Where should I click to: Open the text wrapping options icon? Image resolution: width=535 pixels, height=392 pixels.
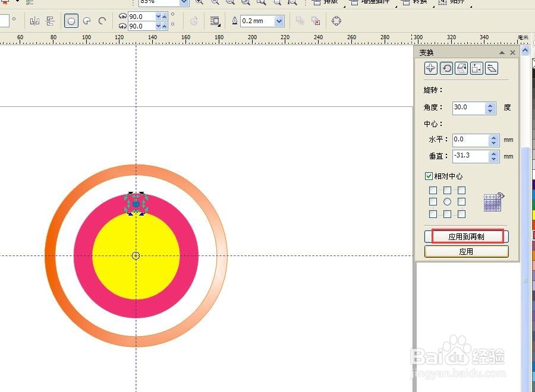click(x=215, y=21)
